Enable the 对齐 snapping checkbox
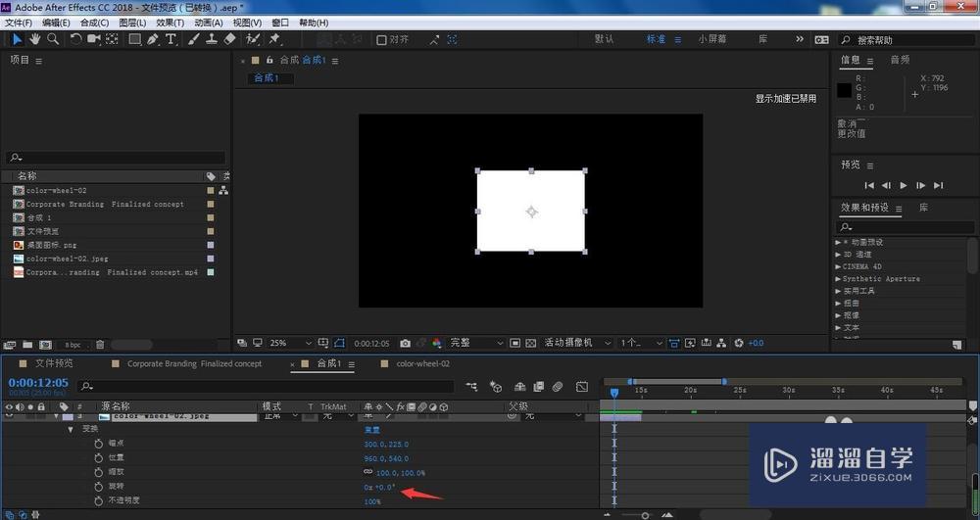Viewport: 980px width, 520px height. [x=382, y=40]
